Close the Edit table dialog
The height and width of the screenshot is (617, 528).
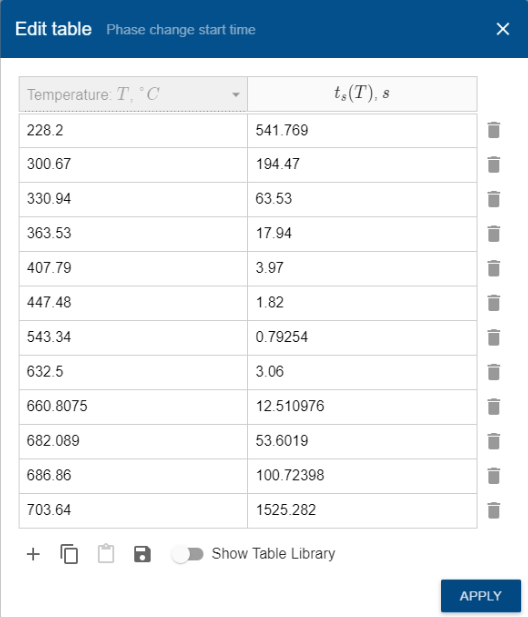click(x=503, y=29)
